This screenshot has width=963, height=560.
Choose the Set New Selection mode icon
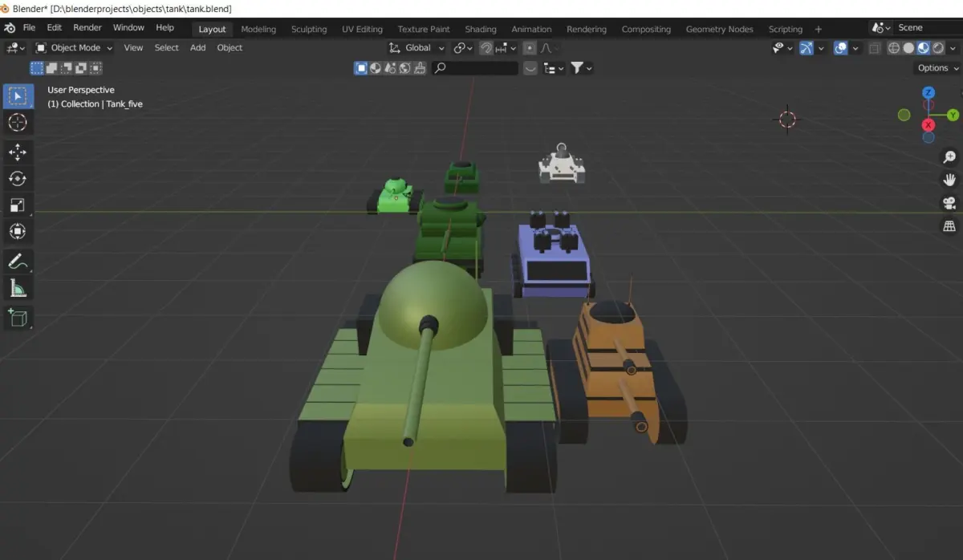(x=37, y=68)
